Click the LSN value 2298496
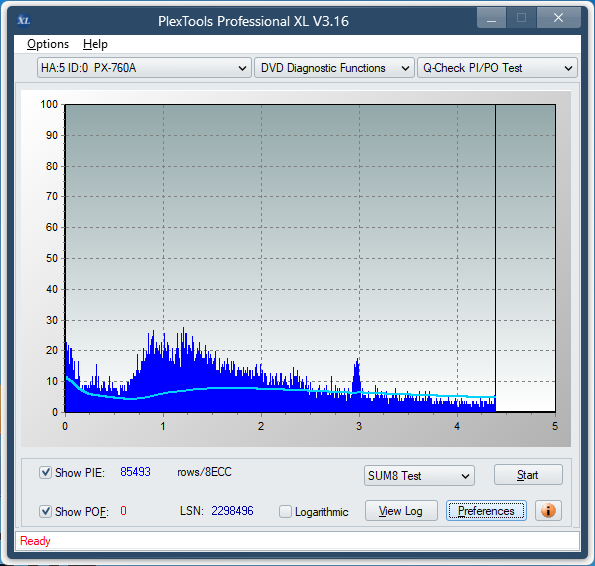This screenshot has width=595, height=566. 232,511
